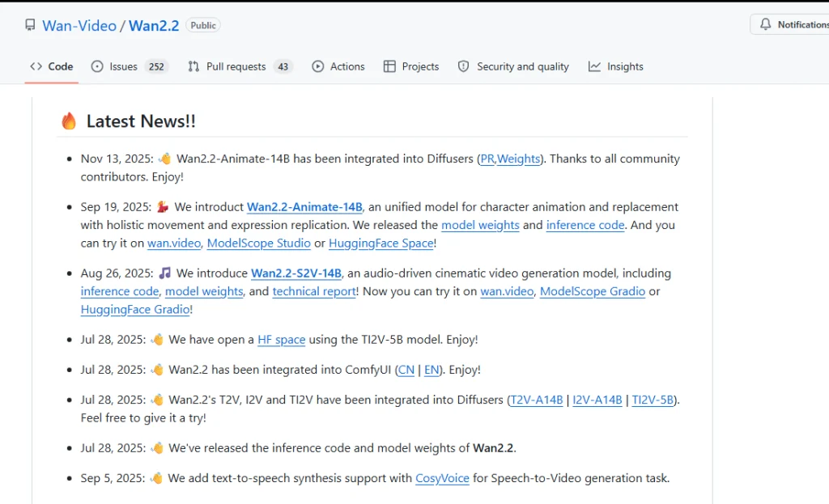The width and height of the screenshot is (829, 504).
Task: Click the dancer emoji in Sep 19 entry
Action: click(x=163, y=206)
